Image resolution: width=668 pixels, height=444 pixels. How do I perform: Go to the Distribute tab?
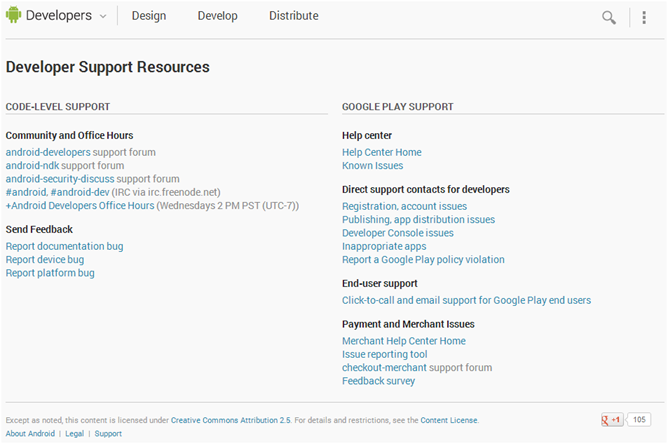tap(294, 16)
